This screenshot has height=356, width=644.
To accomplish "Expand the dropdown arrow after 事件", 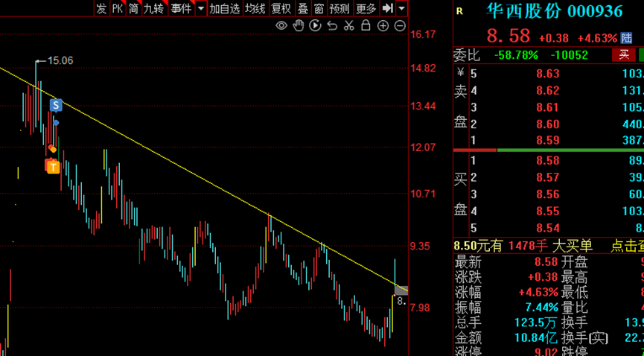I will 201,8.
